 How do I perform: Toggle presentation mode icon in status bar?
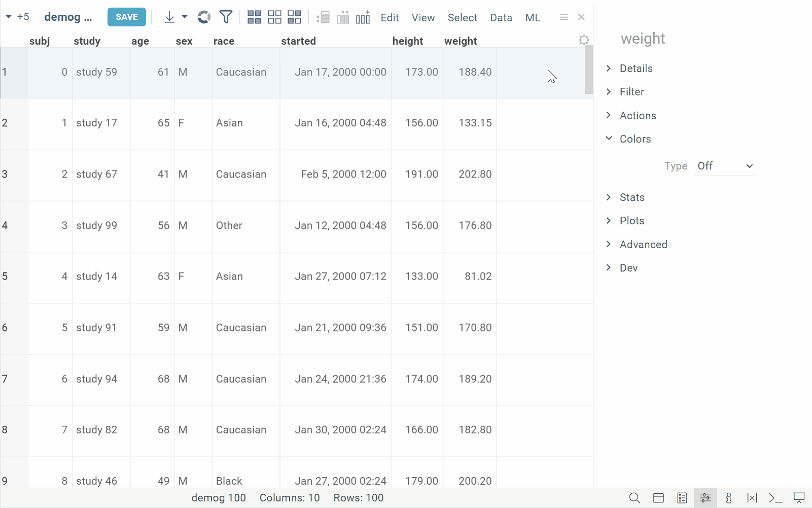pyautogui.click(x=799, y=498)
